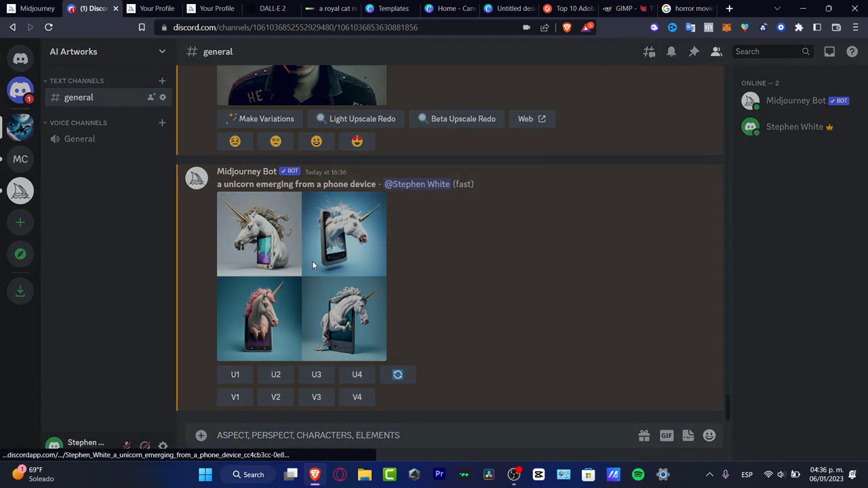Open Discord direct messages home icon
This screenshot has width=868, height=488.
click(20, 58)
